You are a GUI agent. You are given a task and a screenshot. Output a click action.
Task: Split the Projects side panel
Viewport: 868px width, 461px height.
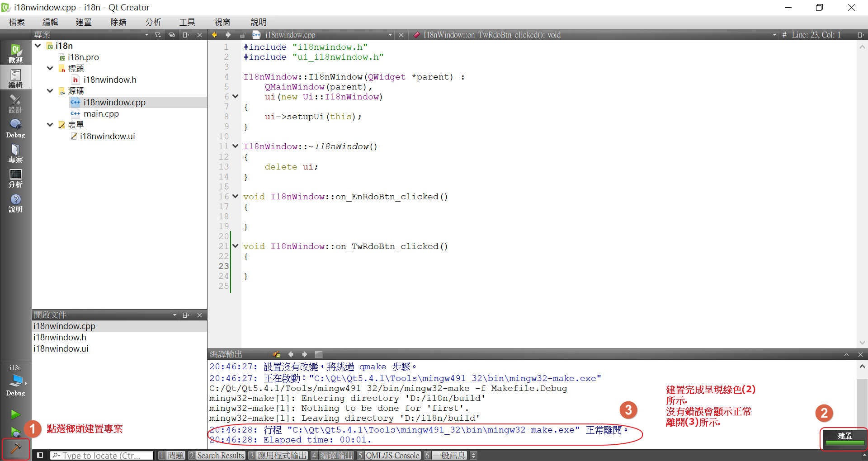click(186, 35)
